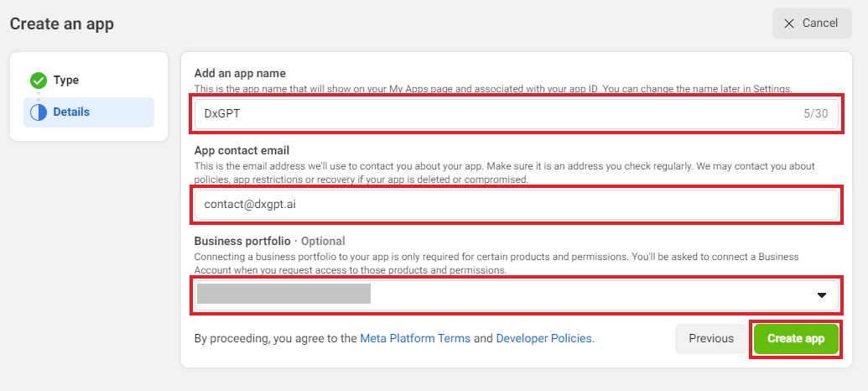Click the "App contact email" label

[242, 151]
